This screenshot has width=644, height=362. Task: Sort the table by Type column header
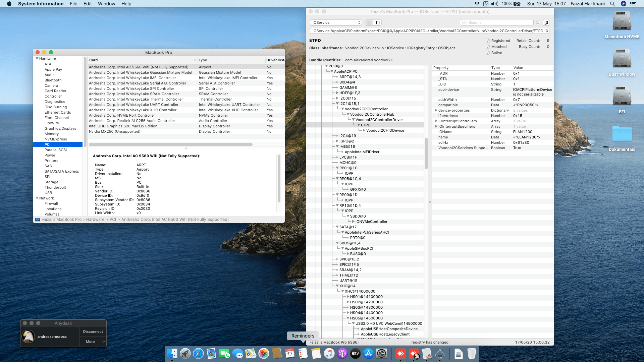click(x=231, y=60)
